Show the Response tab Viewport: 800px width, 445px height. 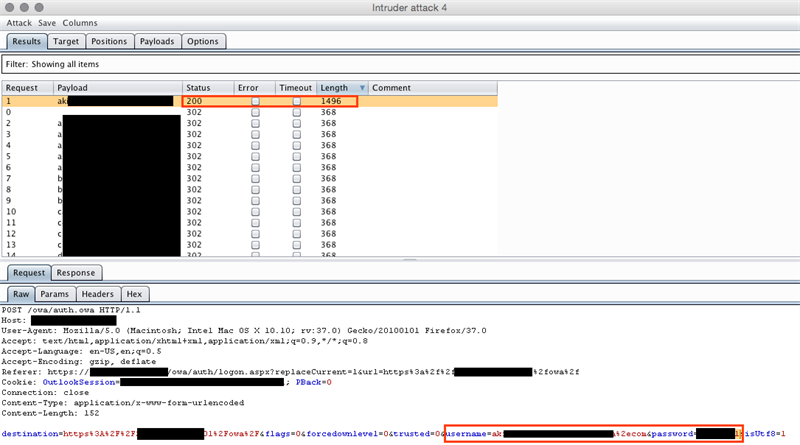[x=75, y=273]
